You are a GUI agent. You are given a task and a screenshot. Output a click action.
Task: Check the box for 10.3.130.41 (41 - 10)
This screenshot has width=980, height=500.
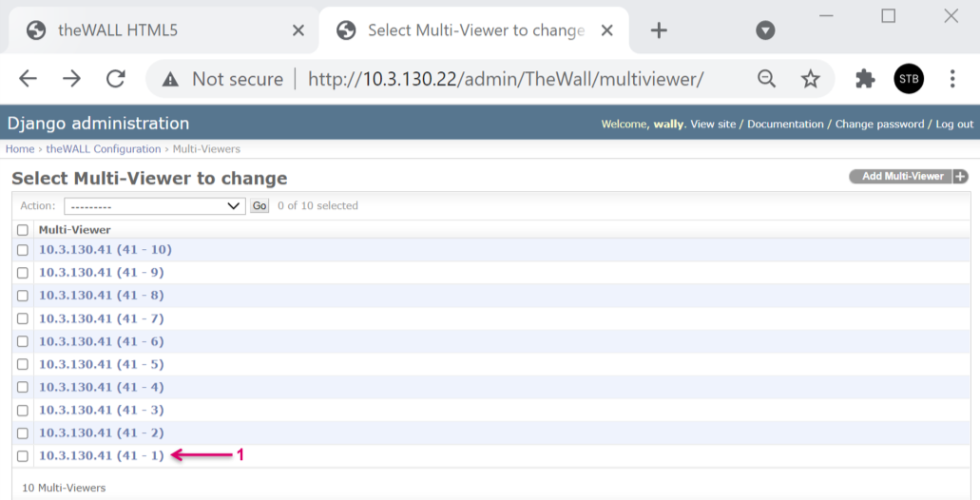23,250
